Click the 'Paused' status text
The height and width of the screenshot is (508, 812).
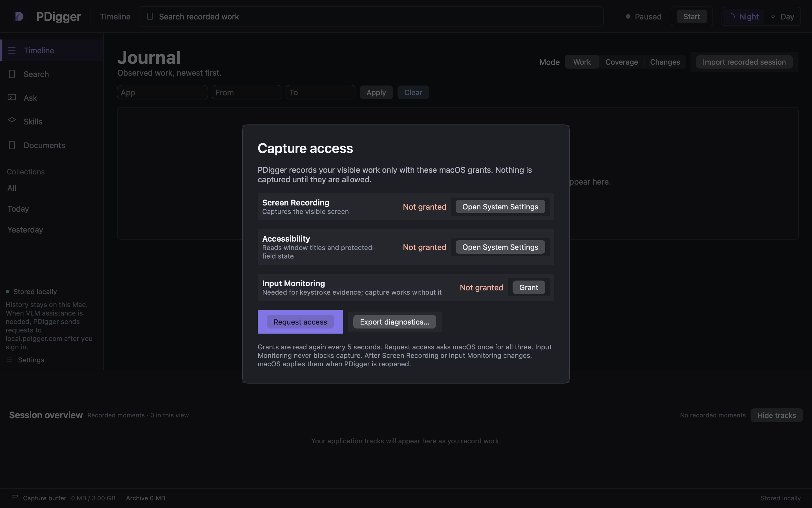pyautogui.click(x=648, y=16)
